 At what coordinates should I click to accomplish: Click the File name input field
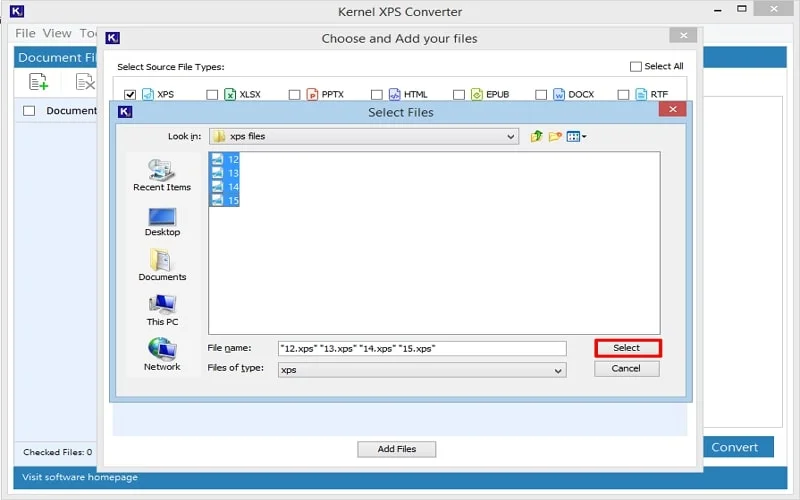pos(422,348)
